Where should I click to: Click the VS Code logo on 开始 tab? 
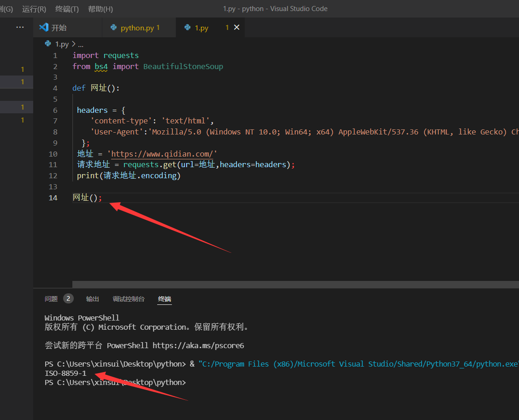(44, 28)
